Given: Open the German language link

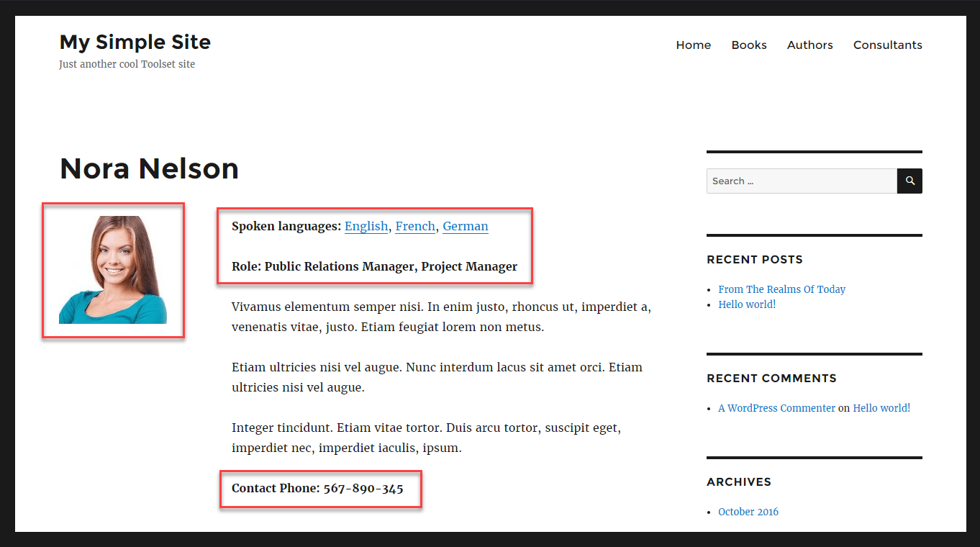Looking at the screenshot, I should 465,226.
